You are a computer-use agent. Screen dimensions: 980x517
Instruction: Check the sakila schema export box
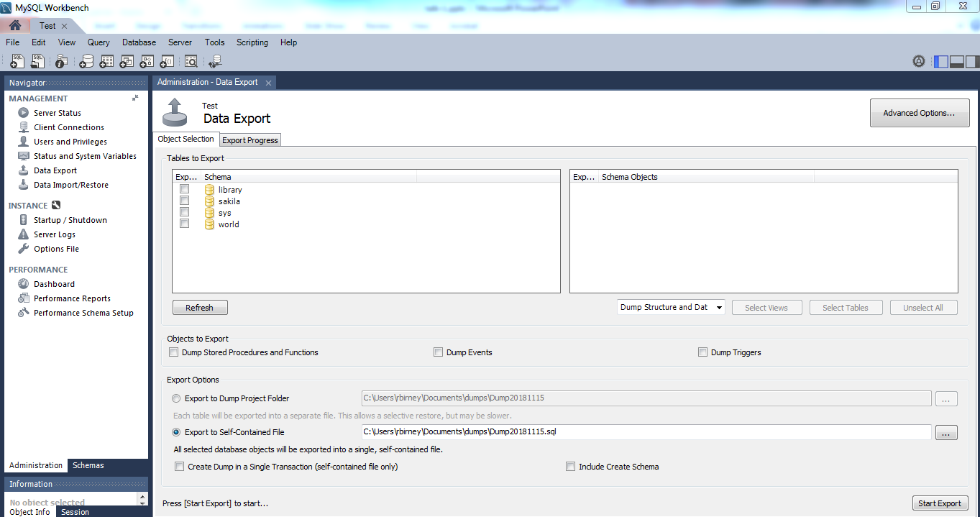(x=184, y=201)
